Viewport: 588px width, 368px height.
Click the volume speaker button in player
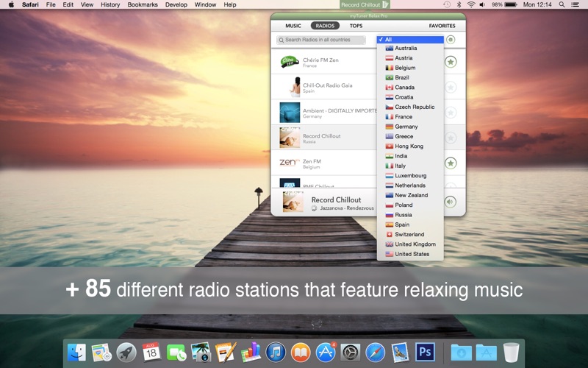click(451, 202)
